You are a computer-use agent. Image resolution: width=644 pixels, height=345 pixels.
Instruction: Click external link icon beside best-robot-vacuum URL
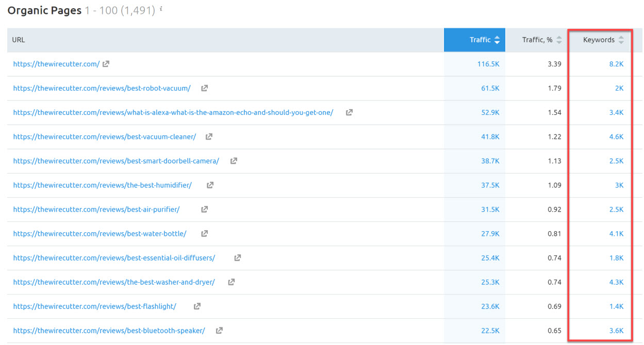(x=204, y=89)
